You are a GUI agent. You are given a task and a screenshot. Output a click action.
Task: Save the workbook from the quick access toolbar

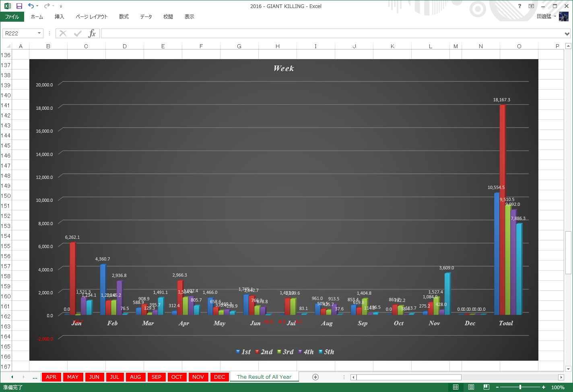pyautogui.click(x=19, y=6)
